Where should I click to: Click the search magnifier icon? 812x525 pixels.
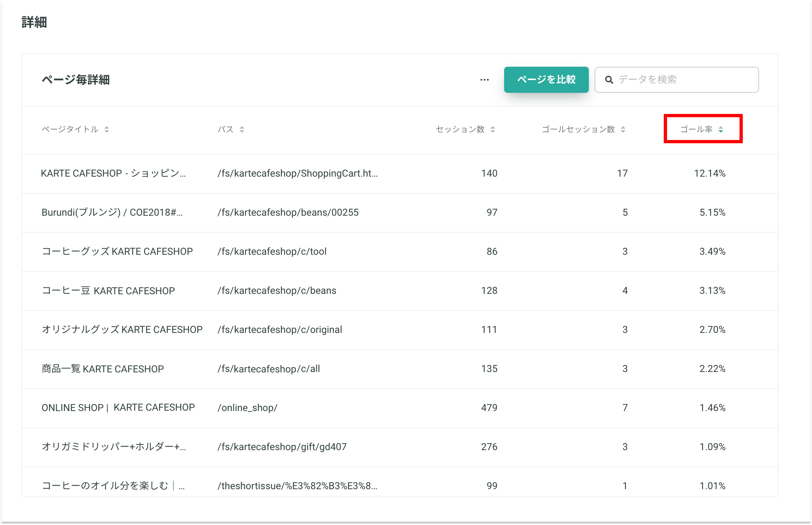click(x=609, y=80)
